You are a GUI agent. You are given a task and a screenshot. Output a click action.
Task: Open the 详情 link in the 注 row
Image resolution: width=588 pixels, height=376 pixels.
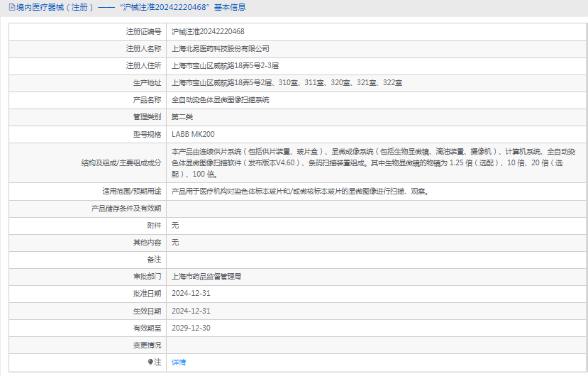coord(179,362)
